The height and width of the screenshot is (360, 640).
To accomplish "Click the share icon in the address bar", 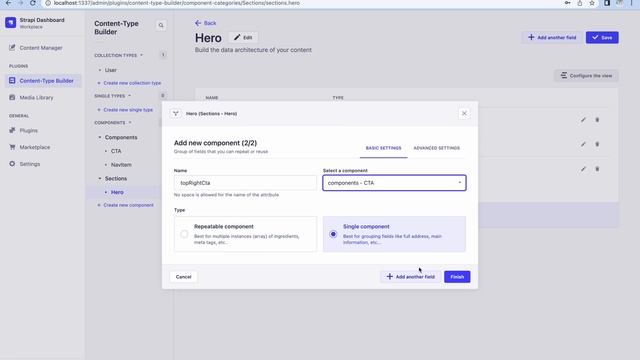I will click(580, 3).
